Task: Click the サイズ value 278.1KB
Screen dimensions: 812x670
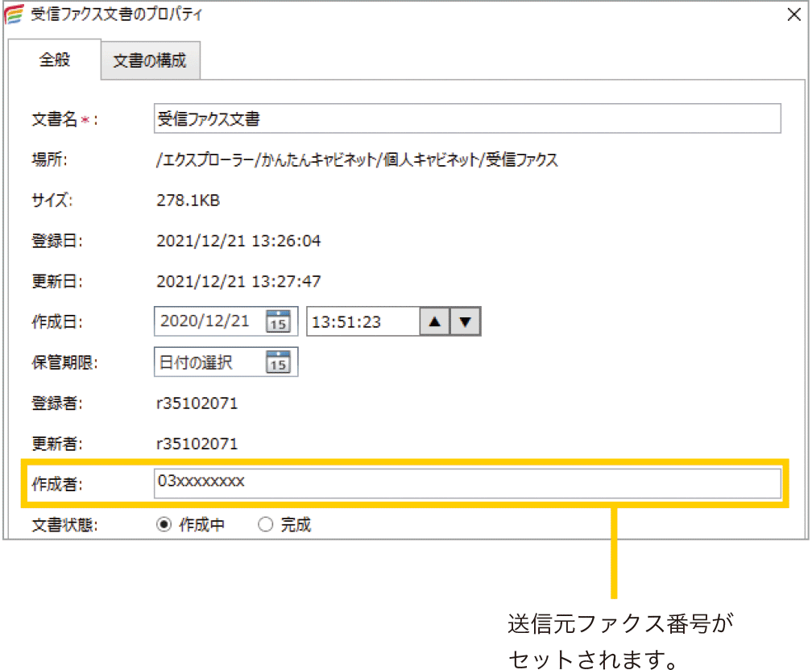Action: pos(188,201)
